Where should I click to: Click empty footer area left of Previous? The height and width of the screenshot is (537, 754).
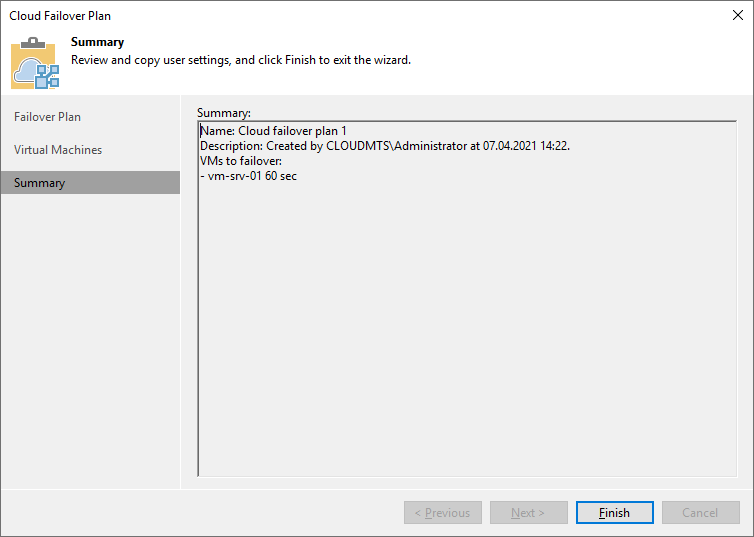pyautogui.click(x=200, y=513)
